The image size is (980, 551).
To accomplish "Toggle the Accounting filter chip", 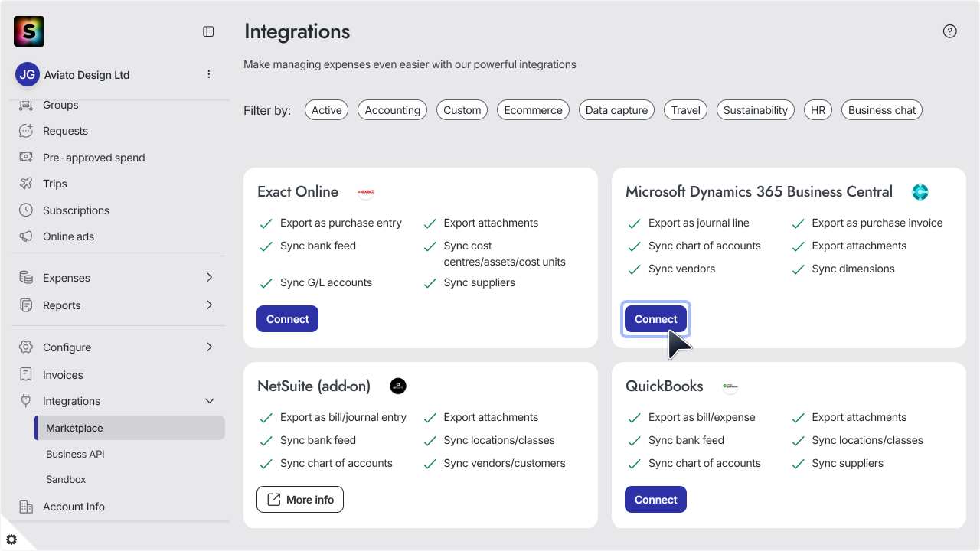I will (393, 110).
